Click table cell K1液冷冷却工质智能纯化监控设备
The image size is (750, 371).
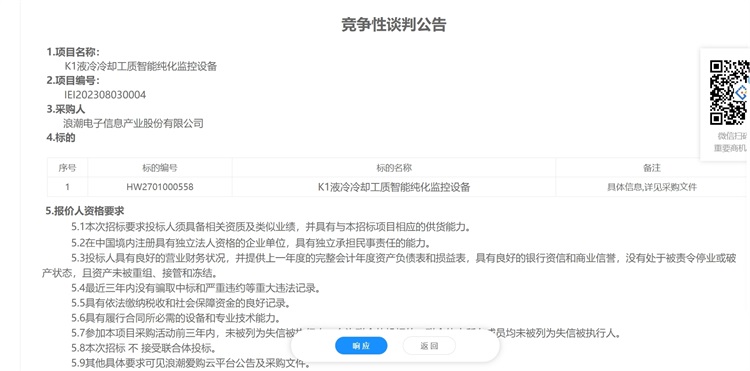pos(394,187)
